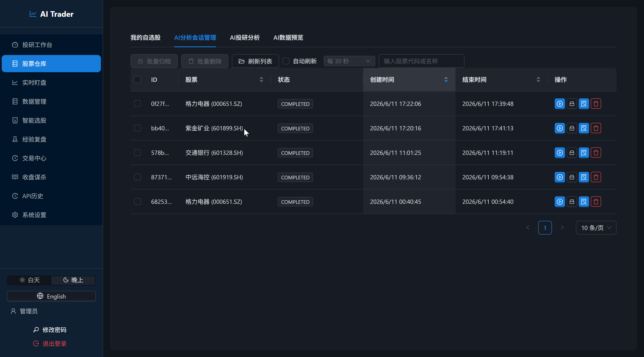The height and width of the screenshot is (357, 644).
Task: Delete the 紫金矿业 session
Action: 595,128
